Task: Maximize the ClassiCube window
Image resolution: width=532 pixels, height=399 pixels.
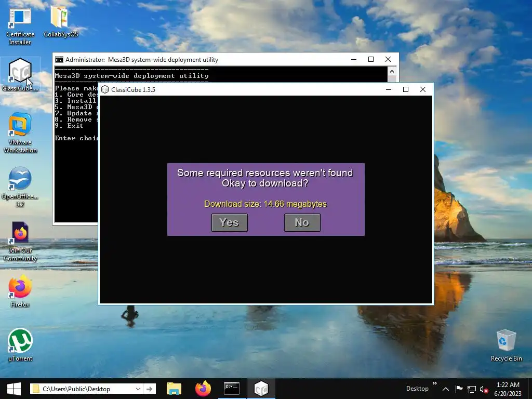Action: (405, 89)
